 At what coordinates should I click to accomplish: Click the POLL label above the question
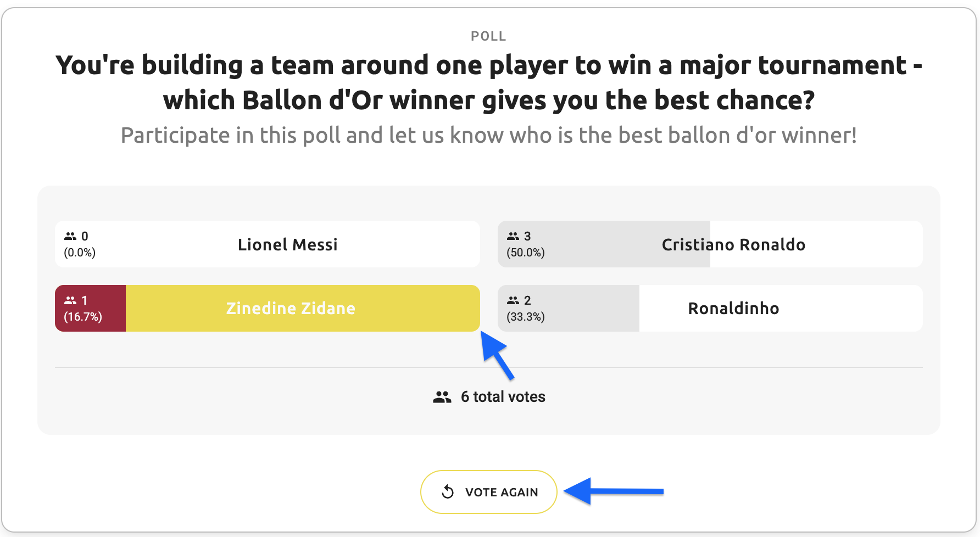(488, 36)
